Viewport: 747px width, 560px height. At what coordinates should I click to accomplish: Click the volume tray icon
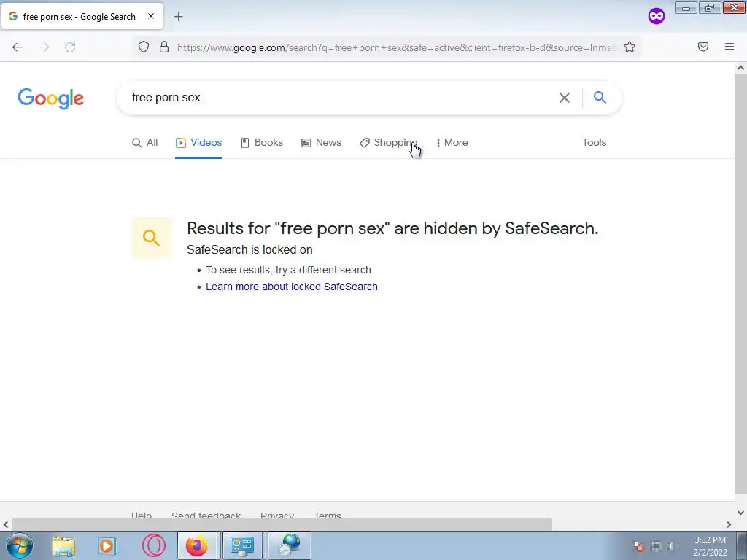pos(672,547)
